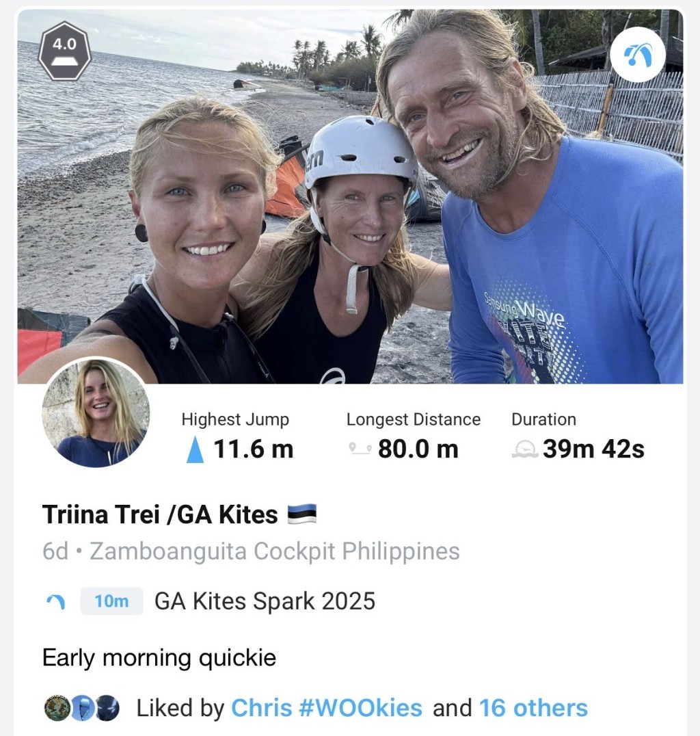The image size is (700, 736).
Task: Click the blue Highest Jump triangle icon
Action: click(x=196, y=449)
